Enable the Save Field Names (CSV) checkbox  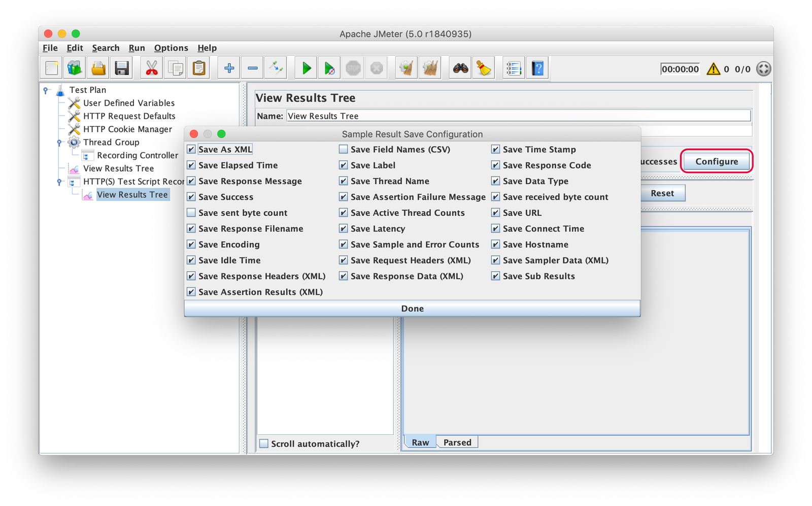(344, 149)
